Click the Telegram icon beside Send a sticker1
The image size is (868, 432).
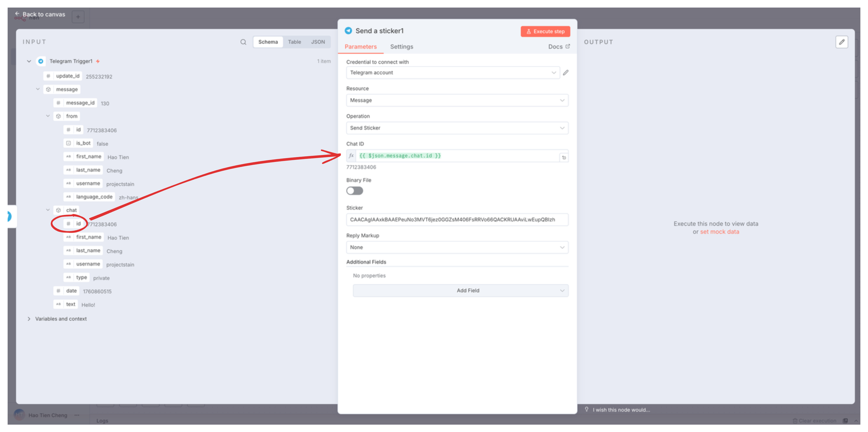(348, 31)
